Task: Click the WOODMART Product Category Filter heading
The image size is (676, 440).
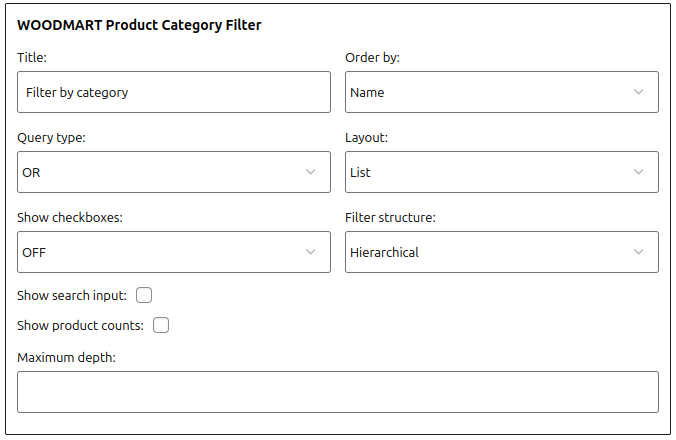Action: click(x=139, y=25)
